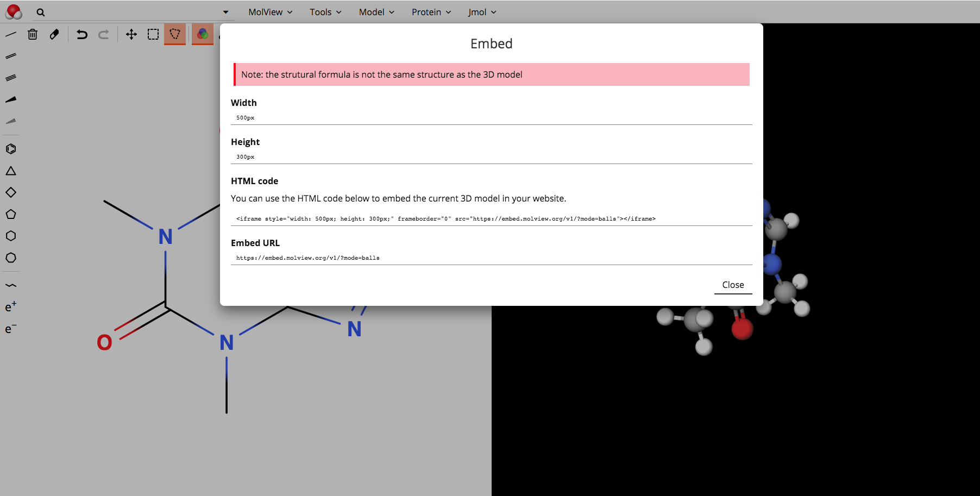Viewport: 980px width, 496px height.
Task: Toggle the rectangle selection tool
Action: [x=153, y=34]
